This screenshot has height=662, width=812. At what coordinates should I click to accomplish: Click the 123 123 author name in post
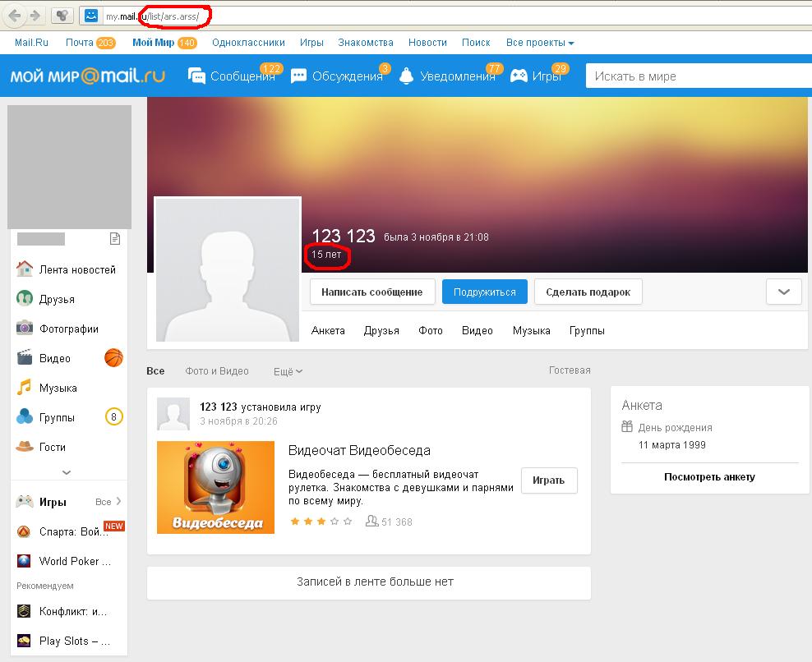tap(219, 407)
